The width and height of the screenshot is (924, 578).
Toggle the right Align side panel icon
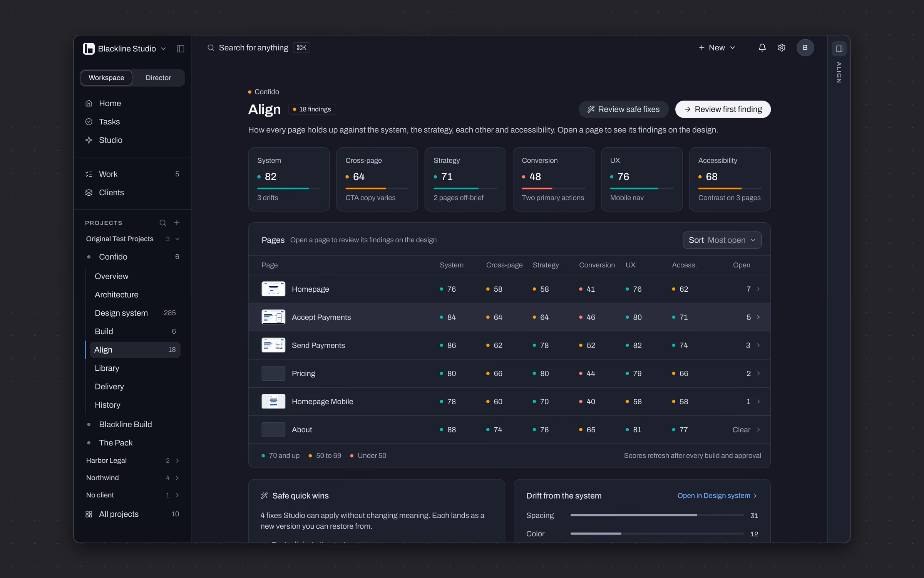point(839,49)
